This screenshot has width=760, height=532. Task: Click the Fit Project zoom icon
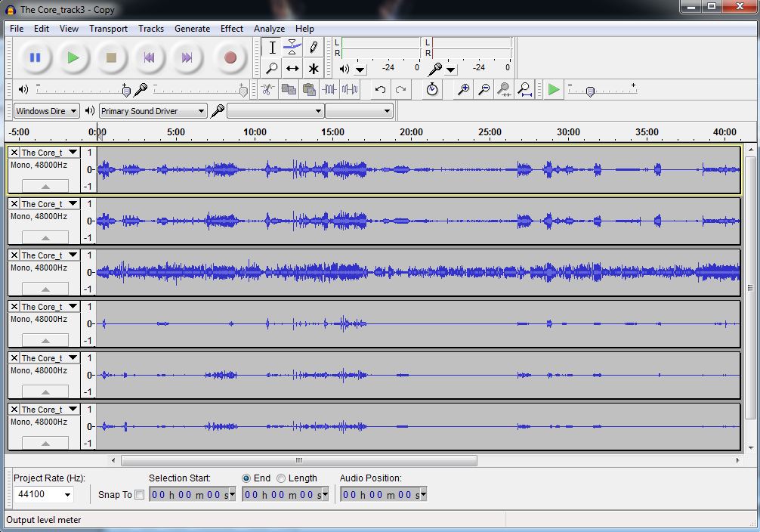pos(525,90)
